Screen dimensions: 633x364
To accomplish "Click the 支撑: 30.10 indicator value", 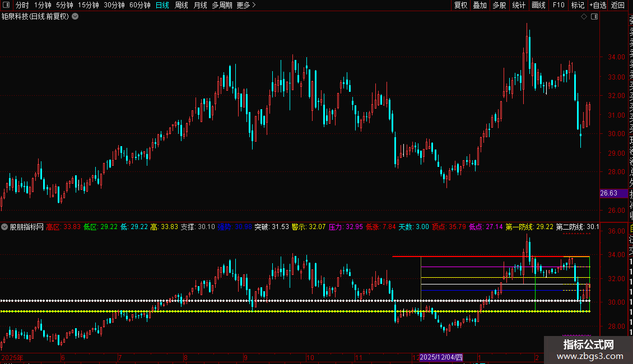I will pyautogui.click(x=197, y=227).
